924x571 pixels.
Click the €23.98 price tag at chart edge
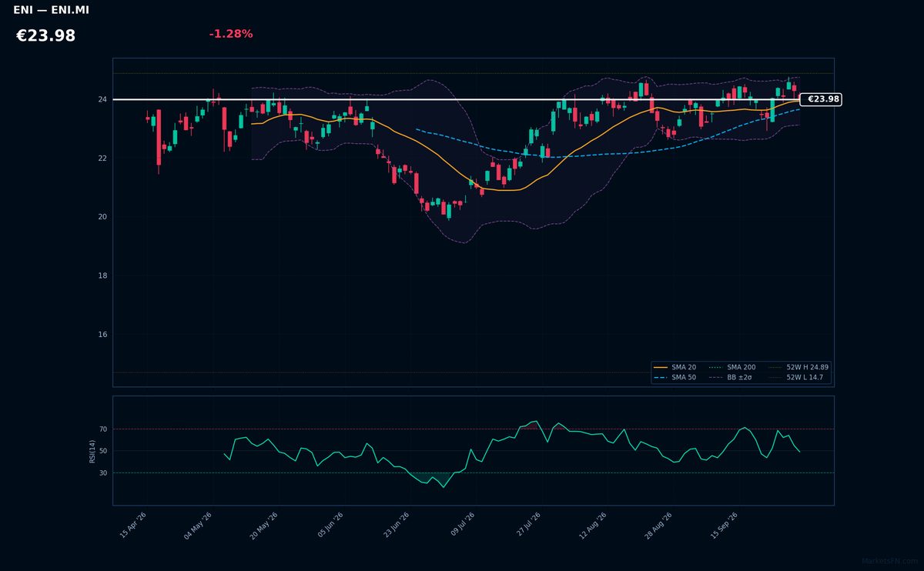point(821,99)
